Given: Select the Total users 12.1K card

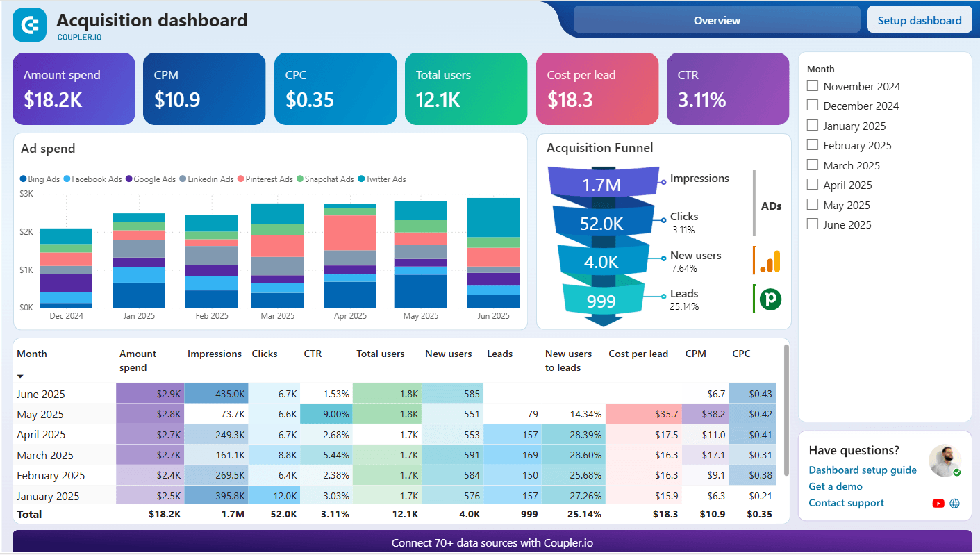Looking at the screenshot, I should click(466, 89).
